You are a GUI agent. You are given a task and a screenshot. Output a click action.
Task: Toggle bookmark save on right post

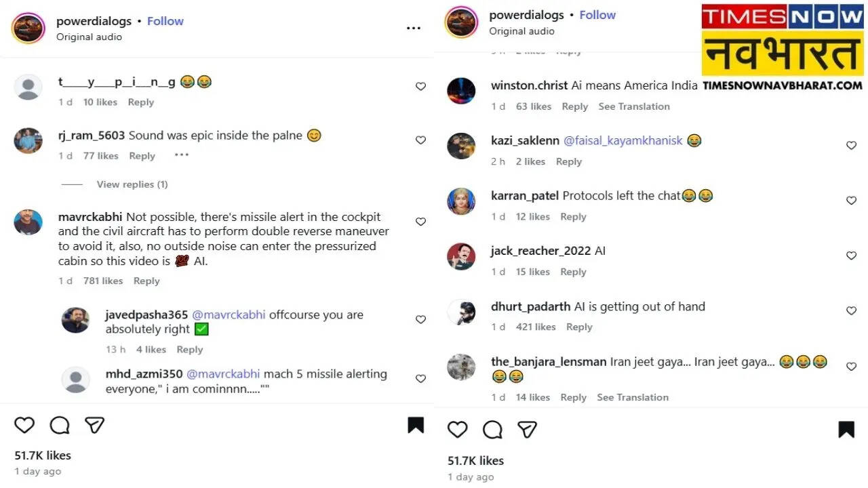[846, 429]
